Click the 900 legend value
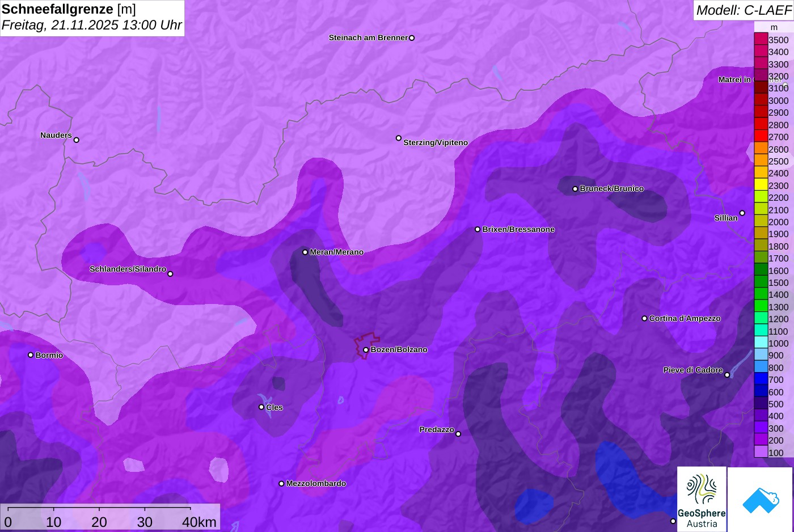This screenshot has width=794, height=532. (776, 355)
